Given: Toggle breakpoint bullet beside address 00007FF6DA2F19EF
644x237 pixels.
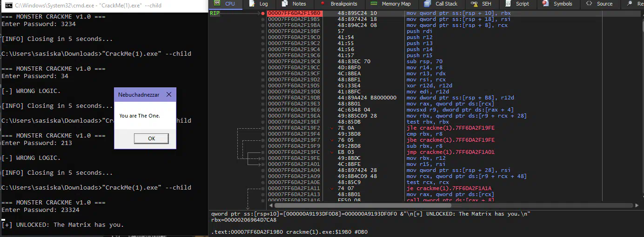Looking at the screenshot, I should click(x=263, y=122).
